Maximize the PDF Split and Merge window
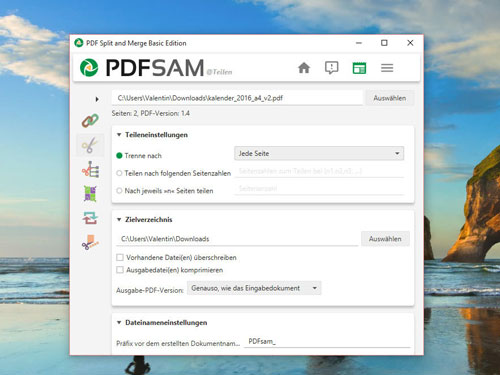500x375 pixels. click(384, 43)
